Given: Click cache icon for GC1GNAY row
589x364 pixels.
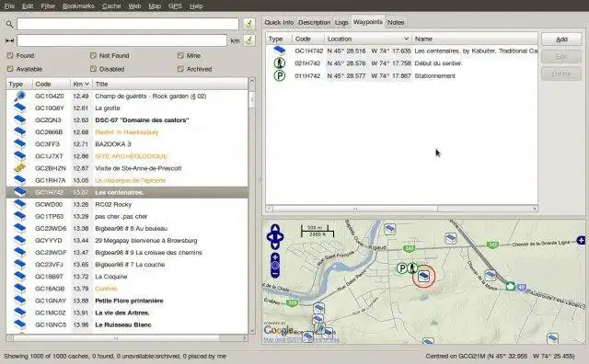Looking at the screenshot, I should [x=19, y=301].
